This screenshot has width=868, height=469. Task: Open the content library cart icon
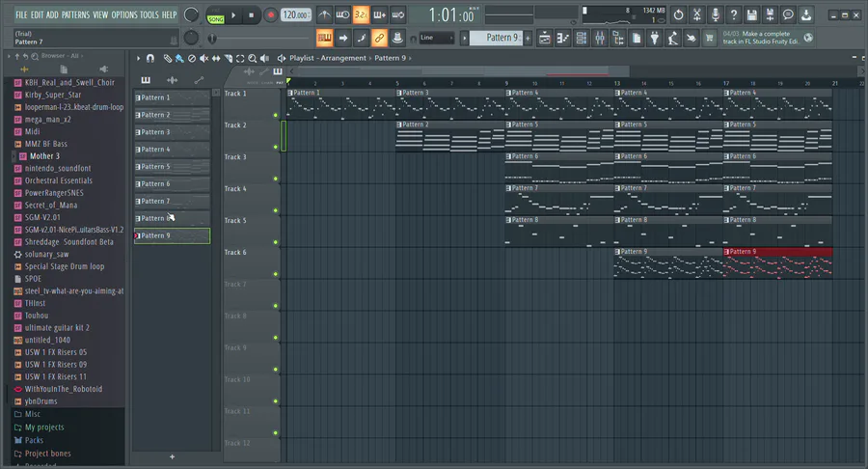pyautogui.click(x=709, y=39)
